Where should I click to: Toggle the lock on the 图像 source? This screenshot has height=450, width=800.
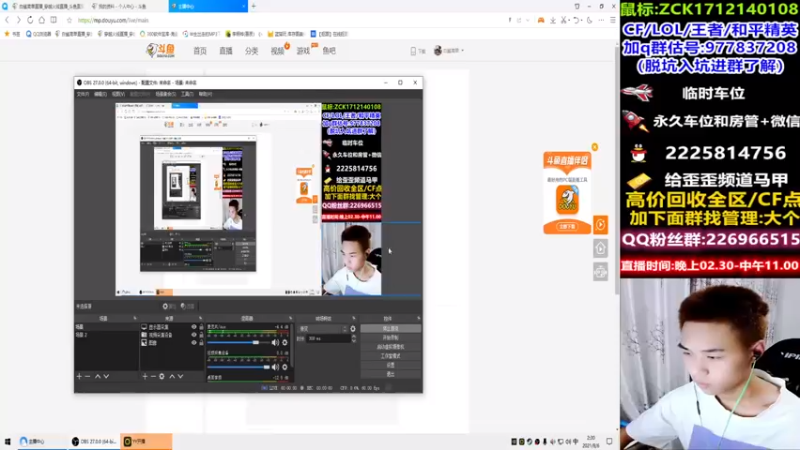pos(201,343)
